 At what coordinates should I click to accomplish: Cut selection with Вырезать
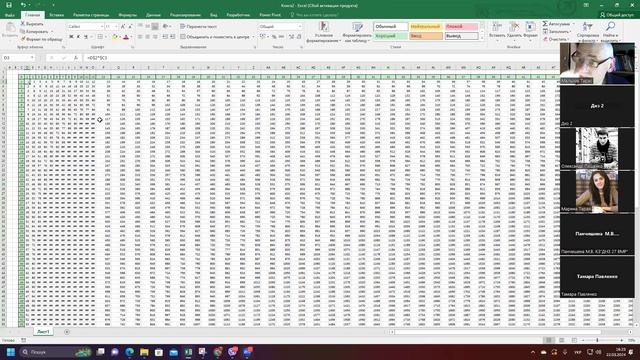(32, 24)
